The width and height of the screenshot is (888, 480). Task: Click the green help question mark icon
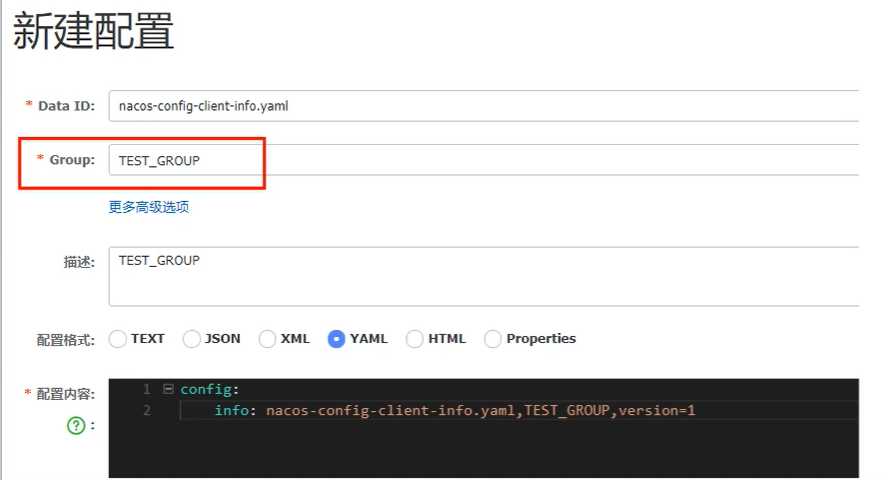(x=76, y=425)
